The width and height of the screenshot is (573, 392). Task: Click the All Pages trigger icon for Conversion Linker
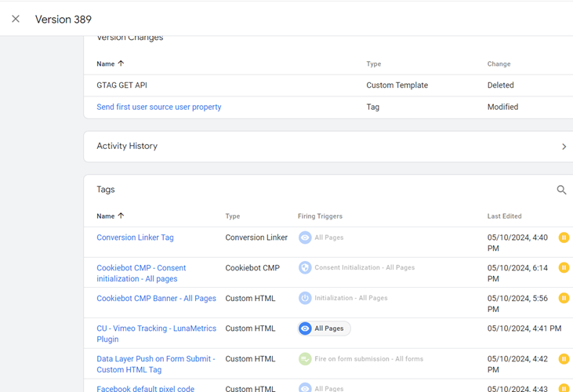click(x=305, y=238)
